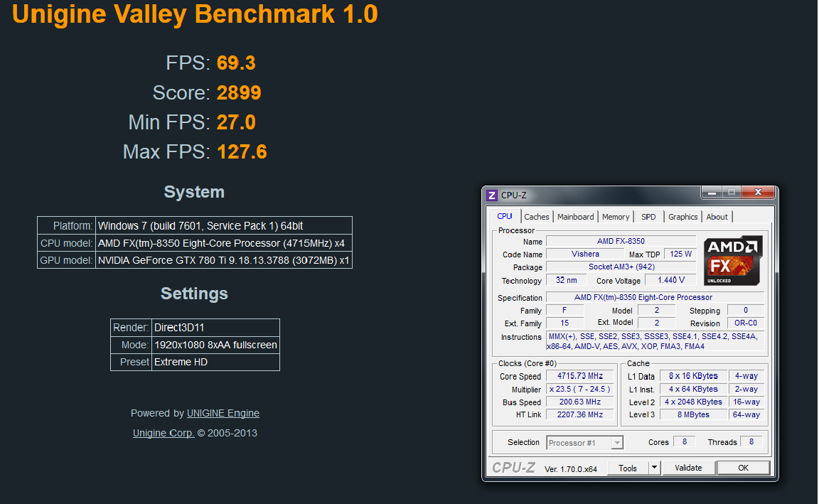819x504 pixels.
Task: Click the Min FPS value 27.0
Action: pos(236,123)
